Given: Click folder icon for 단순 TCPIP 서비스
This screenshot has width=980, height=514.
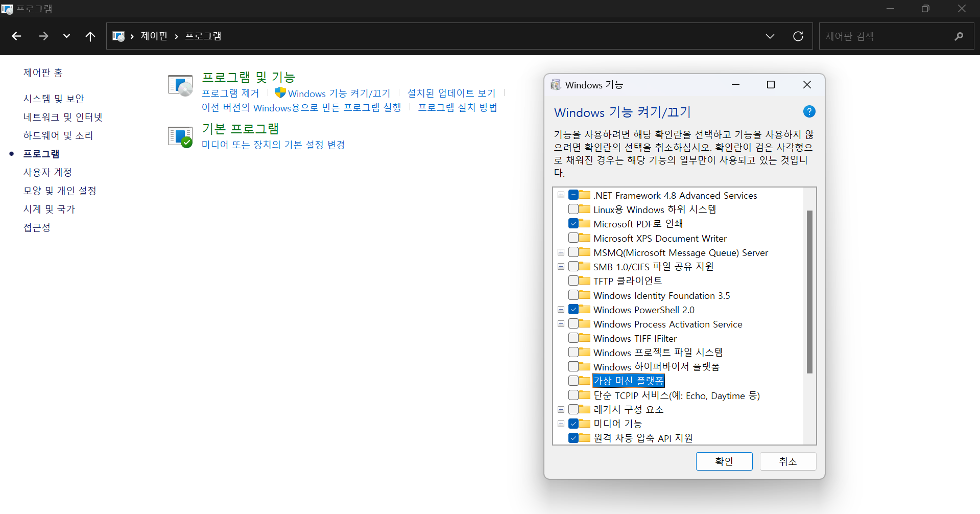Looking at the screenshot, I should pyautogui.click(x=585, y=395).
